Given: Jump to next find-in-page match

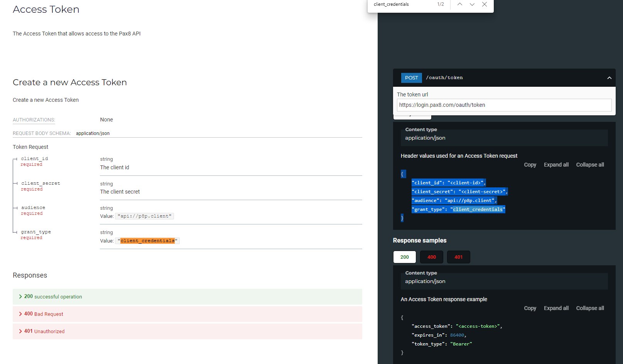Looking at the screenshot, I should (x=472, y=4).
